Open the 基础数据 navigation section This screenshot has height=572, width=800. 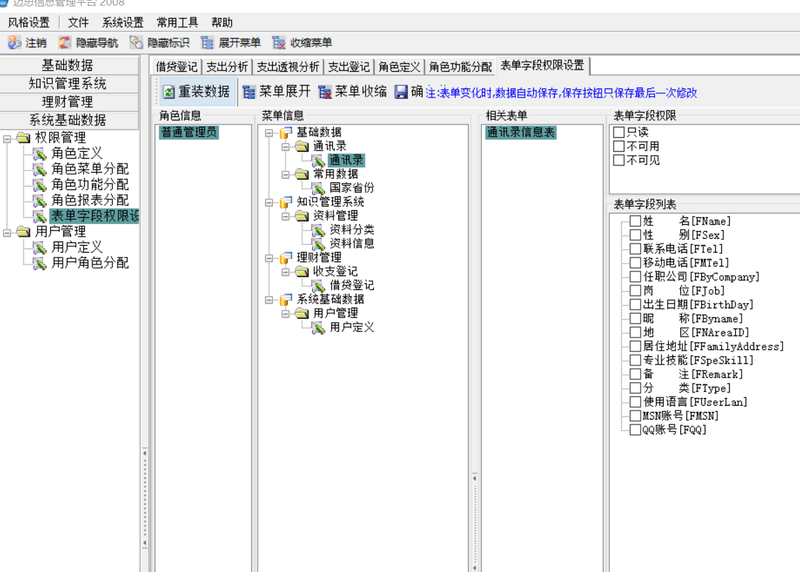point(68,66)
